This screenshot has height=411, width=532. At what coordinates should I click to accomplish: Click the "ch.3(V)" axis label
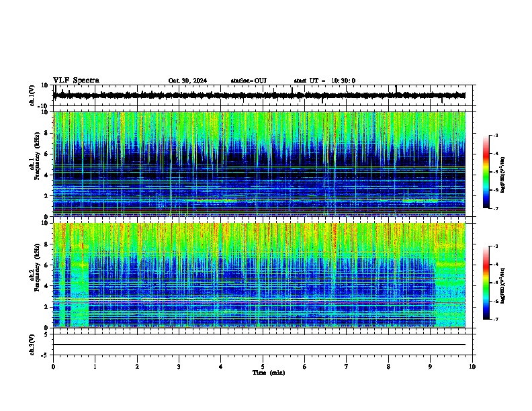coord(32,345)
